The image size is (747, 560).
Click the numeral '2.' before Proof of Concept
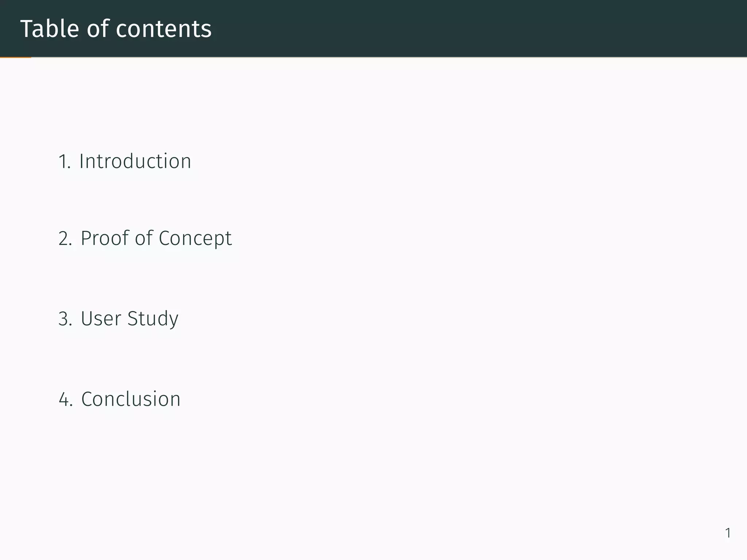(65, 239)
